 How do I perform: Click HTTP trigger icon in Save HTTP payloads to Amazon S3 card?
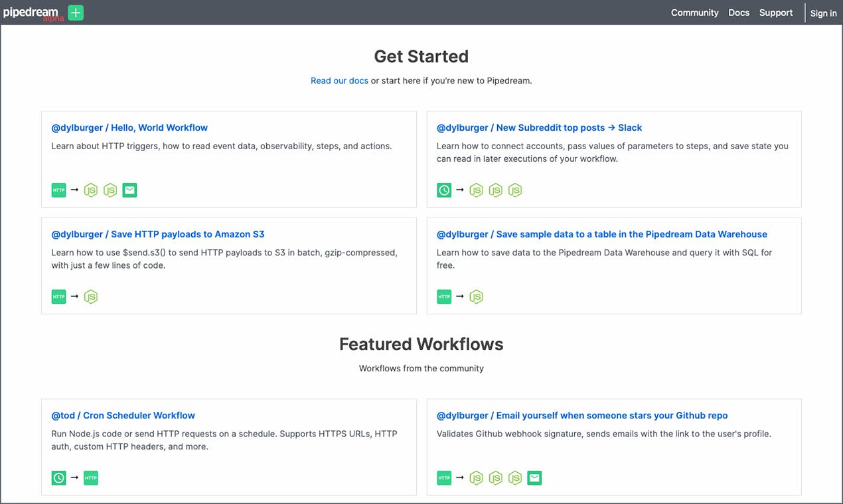(x=59, y=296)
